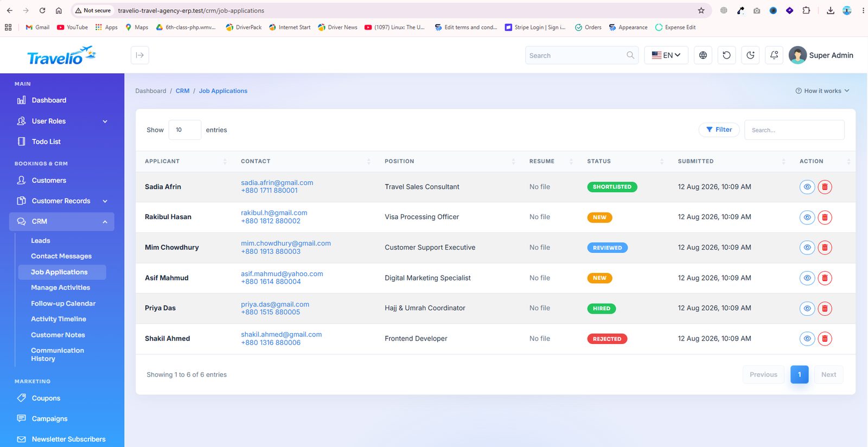
Task: Open Leads submenu item
Action: (41, 240)
